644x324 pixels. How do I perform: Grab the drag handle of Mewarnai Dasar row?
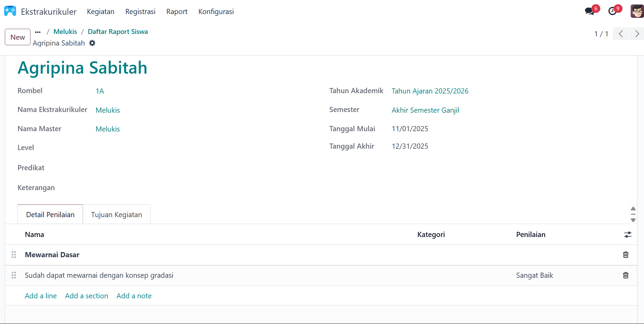[14, 255]
